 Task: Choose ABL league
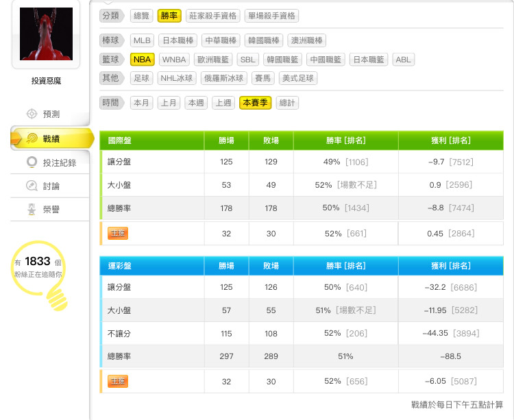403,60
